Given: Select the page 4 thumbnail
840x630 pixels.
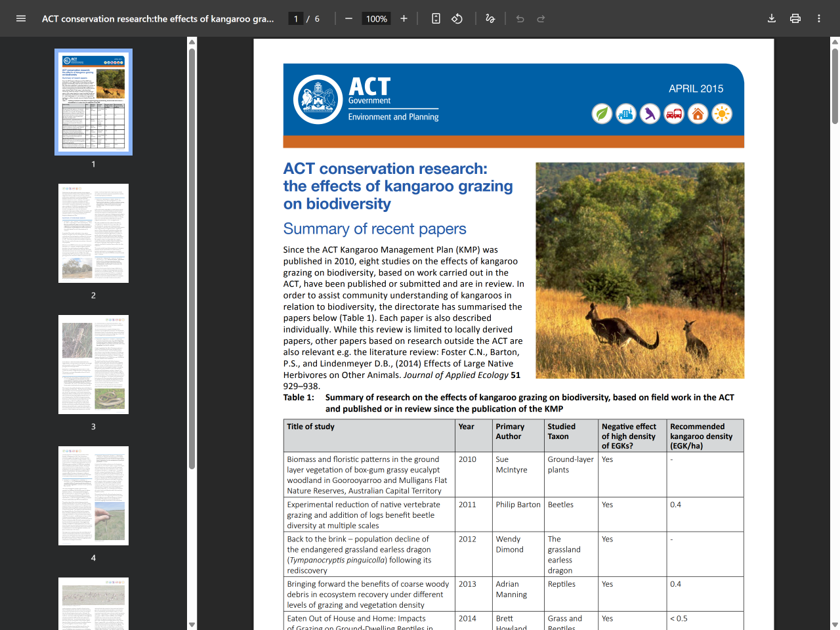Looking at the screenshot, I should point(93,495).
